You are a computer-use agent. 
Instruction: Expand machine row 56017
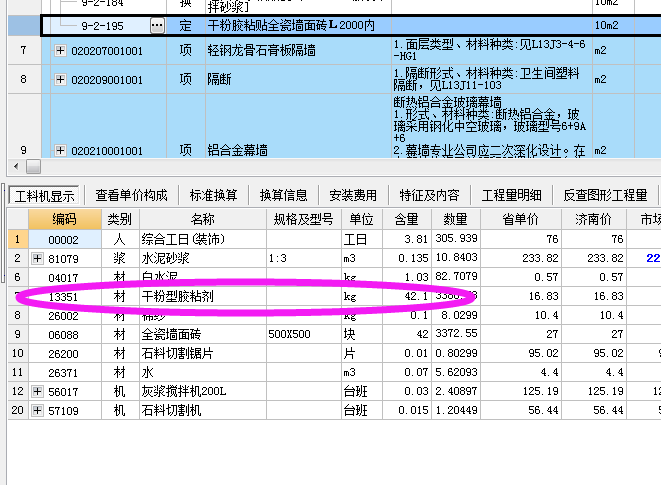tap(37, 391)
